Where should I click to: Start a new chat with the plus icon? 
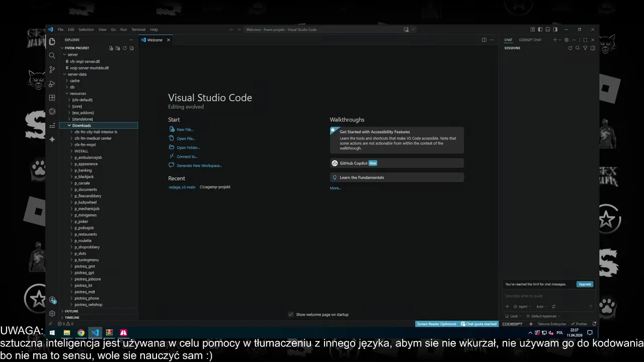point(555,40)
